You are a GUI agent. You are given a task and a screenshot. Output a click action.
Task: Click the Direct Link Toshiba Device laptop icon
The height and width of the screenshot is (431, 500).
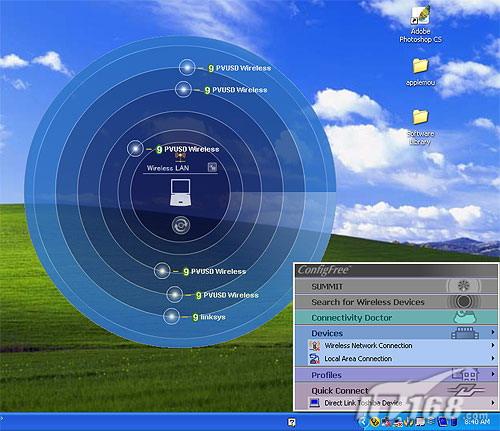[314, 403]
